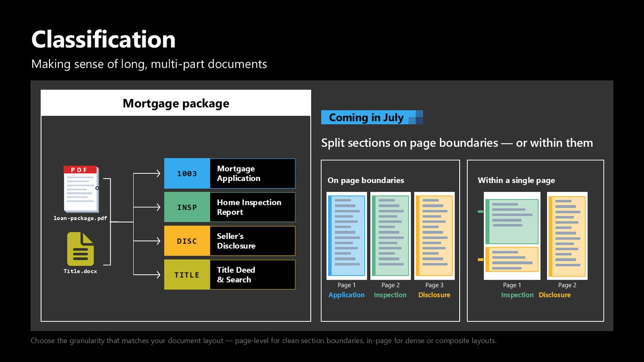Click the green INSP code box
Screen dimensions: 644x362
[x=187, y=207]
